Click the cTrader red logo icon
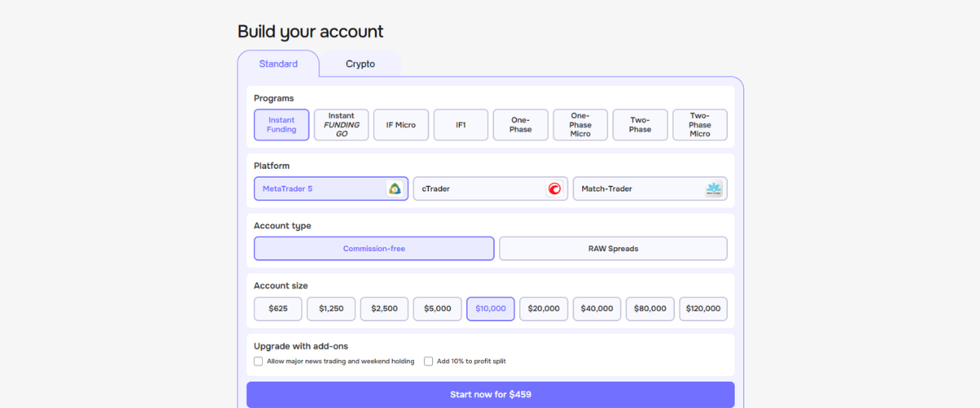The image size is (980, 408). point(555,188)
